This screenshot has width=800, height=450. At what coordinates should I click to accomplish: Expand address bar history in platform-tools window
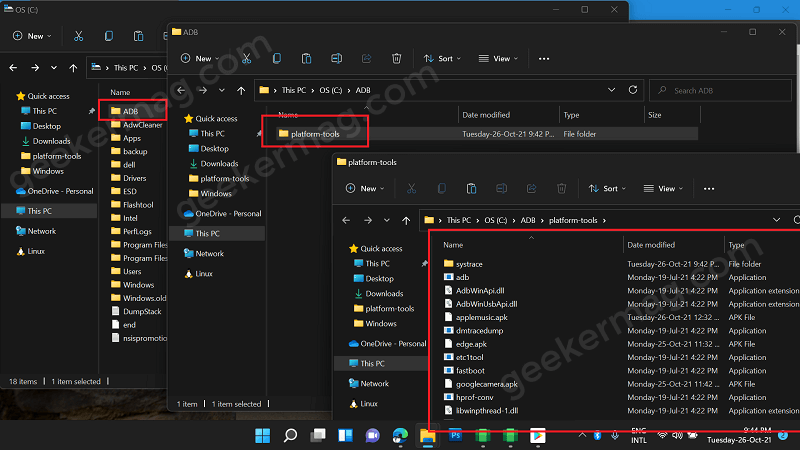pyautogui.click(x=776, y=220)
